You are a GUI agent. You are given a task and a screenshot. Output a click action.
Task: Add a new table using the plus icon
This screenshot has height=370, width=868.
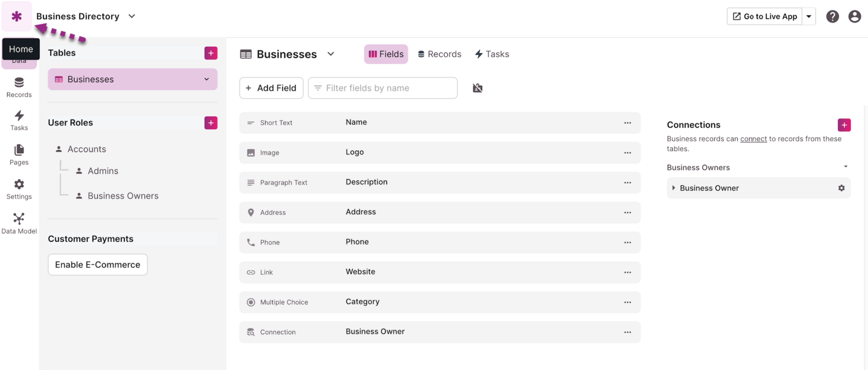pos(211,53)
